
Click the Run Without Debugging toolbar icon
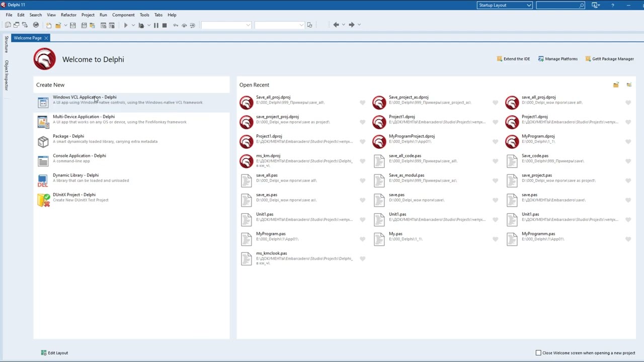click(141, 25)
